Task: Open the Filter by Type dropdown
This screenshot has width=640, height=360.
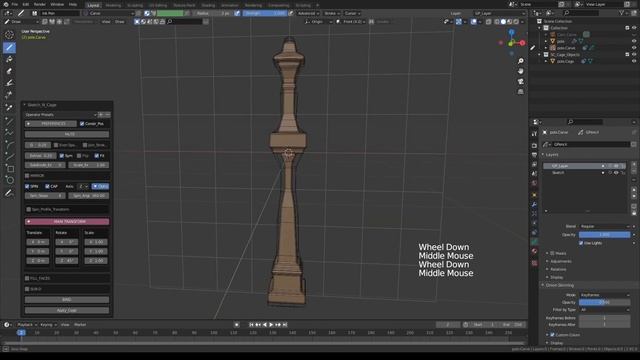Action: [x=604, y=310]
